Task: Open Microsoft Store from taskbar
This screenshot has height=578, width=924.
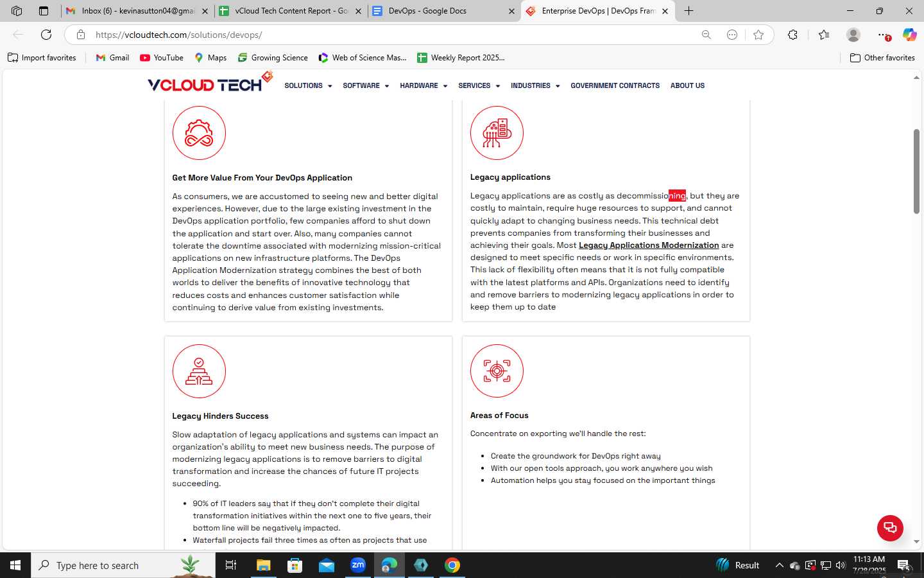Action: click(295, 565)
